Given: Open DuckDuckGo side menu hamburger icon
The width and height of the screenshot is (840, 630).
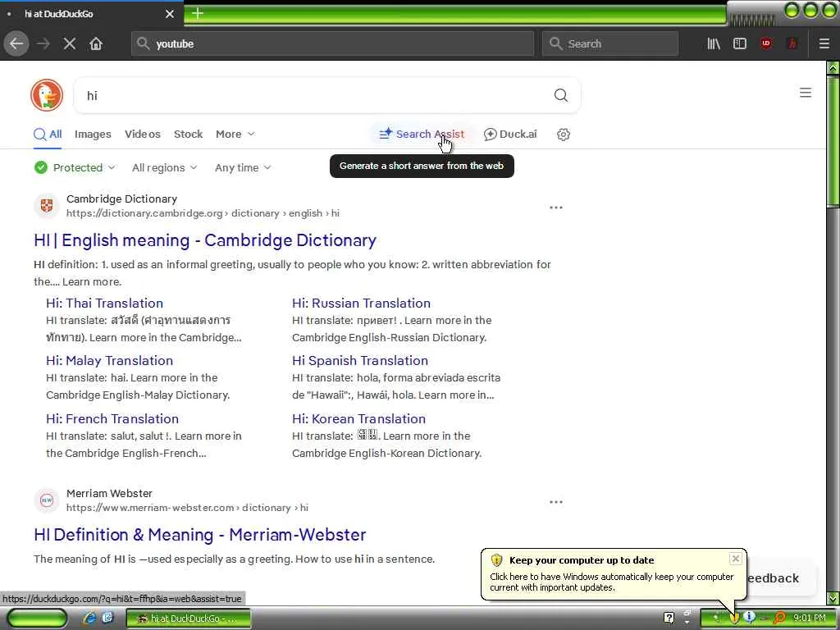Looking at the screenshot, I should point(806,93).
